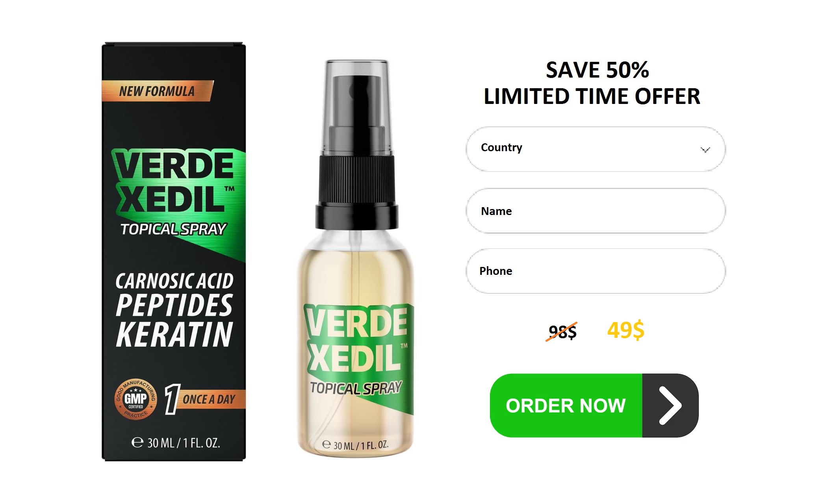The width and height of the screenshot is (835, 504).
Task: Click the 30 ML e-mark on box
Action: [x=176, y=443]
